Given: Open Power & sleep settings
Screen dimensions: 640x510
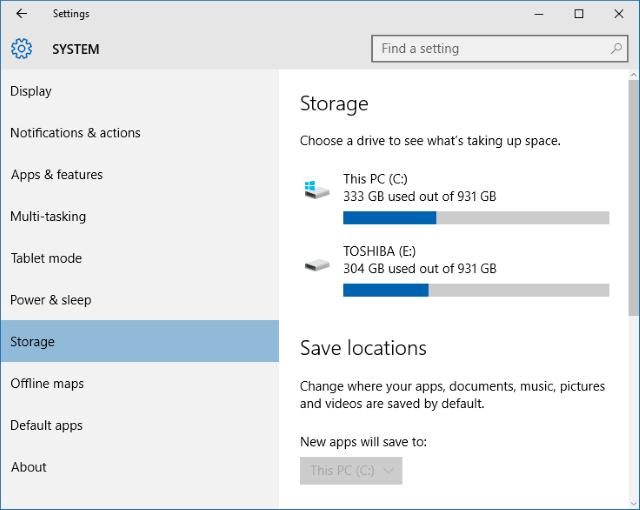Looking at the screenshot, I should 51,300.
